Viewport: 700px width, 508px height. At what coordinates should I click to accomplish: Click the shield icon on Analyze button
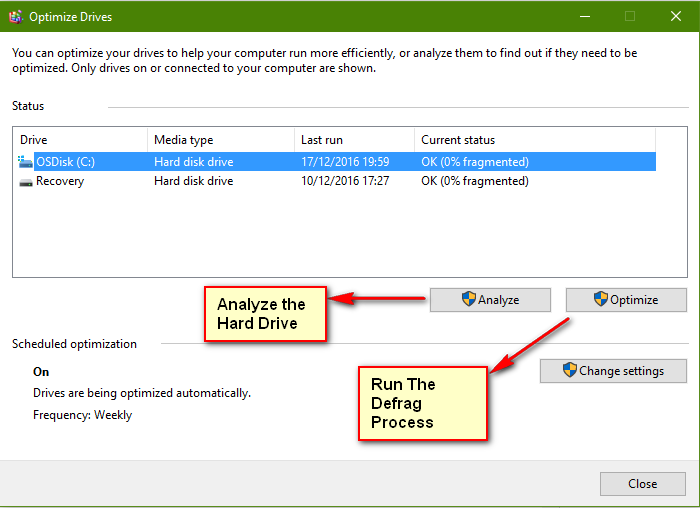point(469,299)
